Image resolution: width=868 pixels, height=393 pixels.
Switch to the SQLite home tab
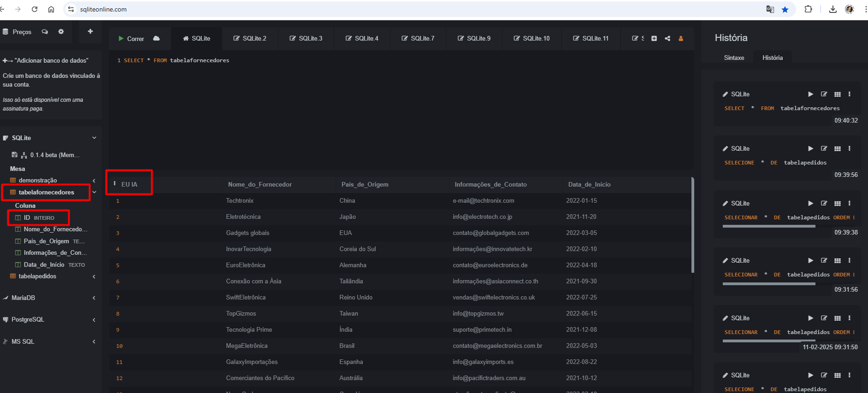pyautogui.click(x=197, y=38)
